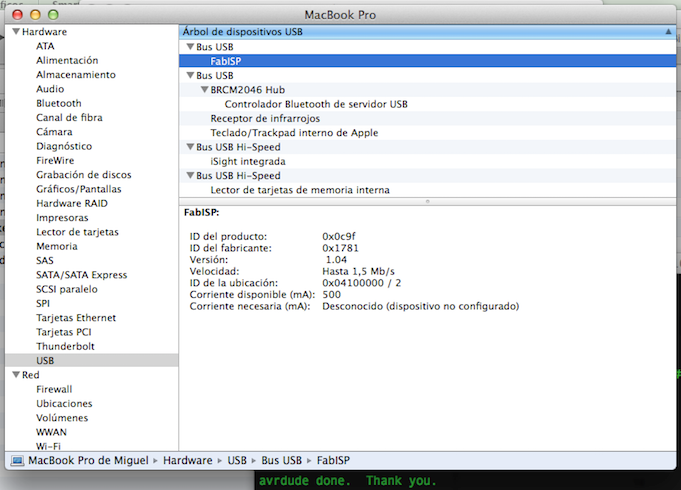
Task: Select ATA in the sidebar
Action: click(x=45, y=46)
